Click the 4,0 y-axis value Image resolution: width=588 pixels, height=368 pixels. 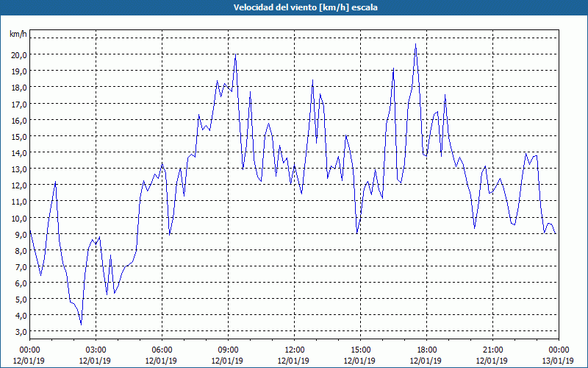click(x=21, y=316)
